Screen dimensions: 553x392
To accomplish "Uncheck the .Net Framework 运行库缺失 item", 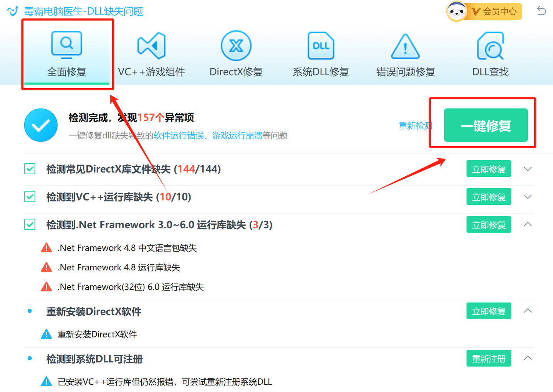I will [x=30, y=224].
